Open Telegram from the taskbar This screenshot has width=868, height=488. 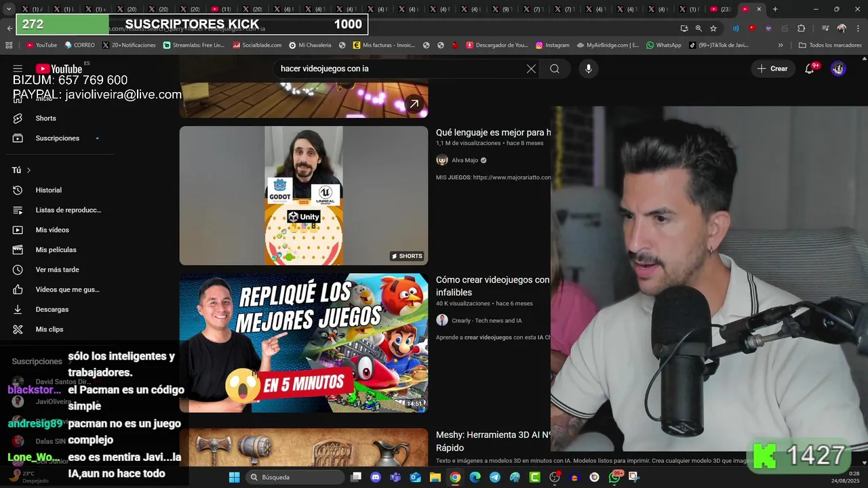495,477
